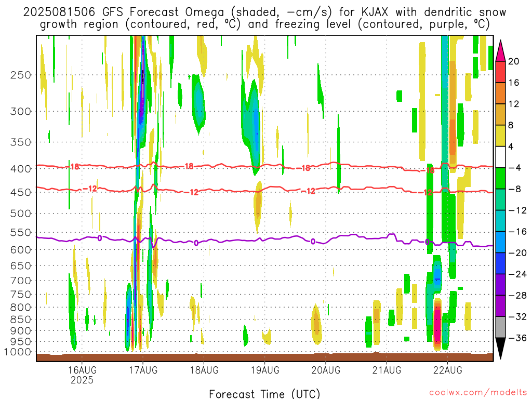Pick the green -8-to--4 colorbar swatch
This screenshot has height=399, width=532.
500,179
